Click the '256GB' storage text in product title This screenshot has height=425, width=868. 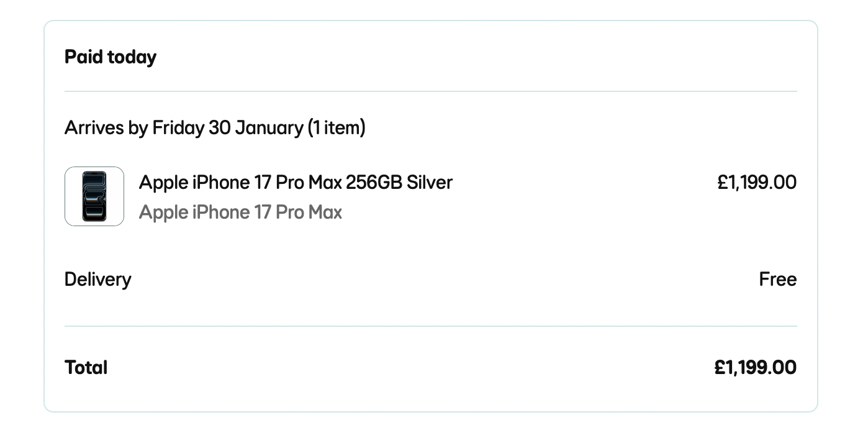pyautogui.click(x=374, y=183)
